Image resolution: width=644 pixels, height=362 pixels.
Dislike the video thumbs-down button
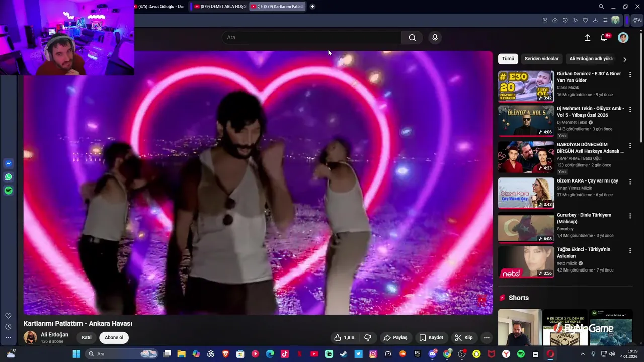tap(368, 338)
